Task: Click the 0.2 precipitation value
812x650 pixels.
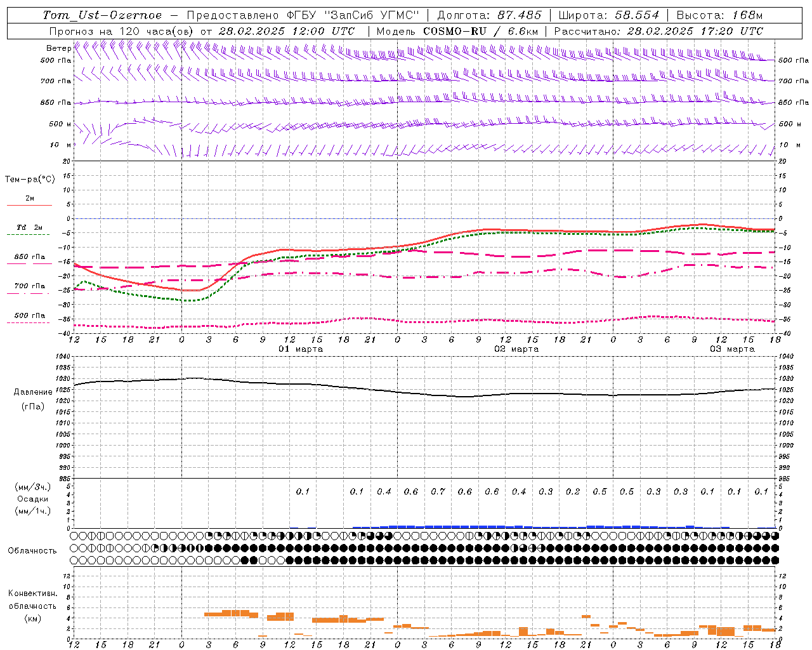Action: click(x=573, y=491)
